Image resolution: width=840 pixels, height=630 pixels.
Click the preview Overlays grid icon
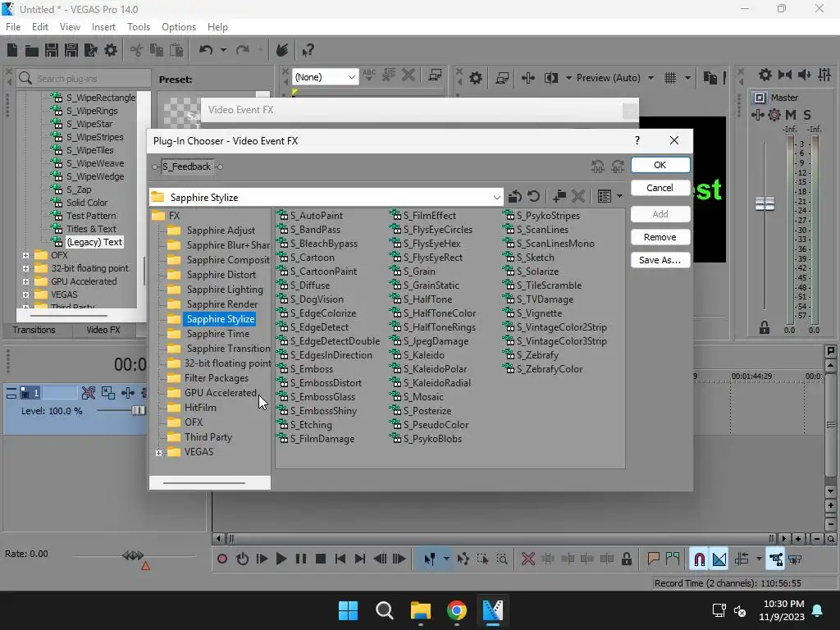pyautogui.click(x=670, y=78)
